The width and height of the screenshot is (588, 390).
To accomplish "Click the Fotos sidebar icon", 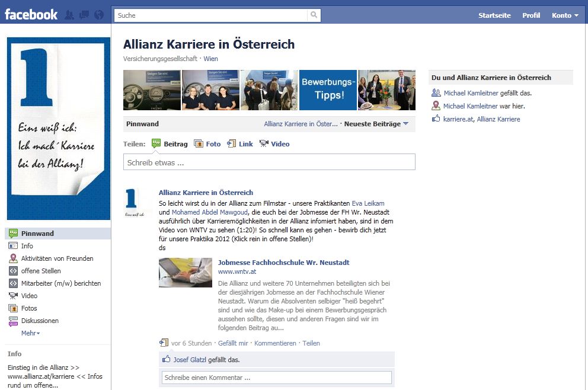I will point(13,308).
